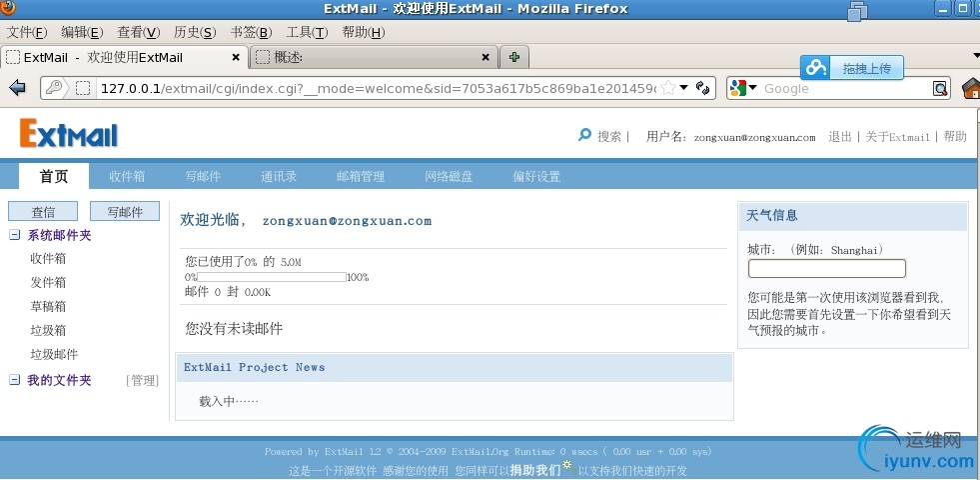Click the mailbox usage progress bar
This screenshot has height=480, width=980.
coord(272,277)
